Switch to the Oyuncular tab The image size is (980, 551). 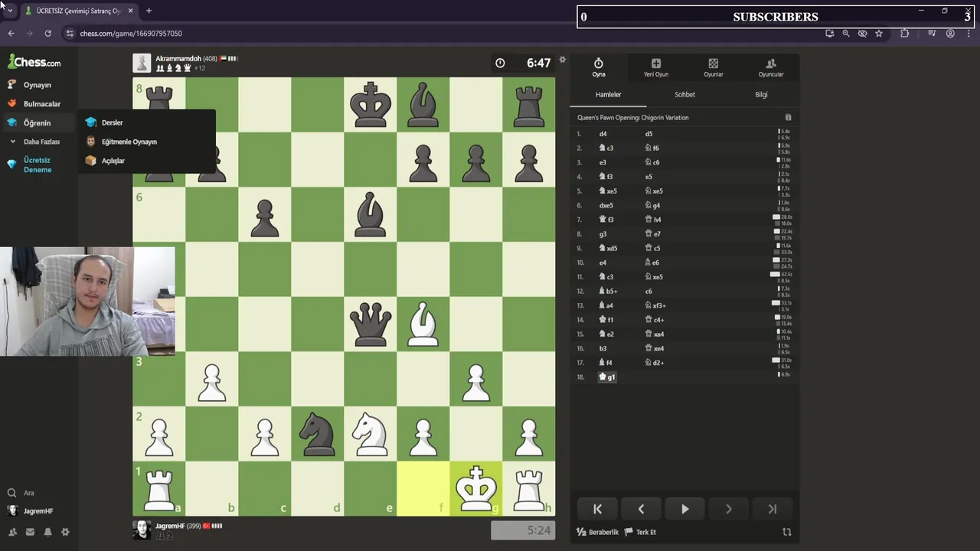(x=771, y=67)
